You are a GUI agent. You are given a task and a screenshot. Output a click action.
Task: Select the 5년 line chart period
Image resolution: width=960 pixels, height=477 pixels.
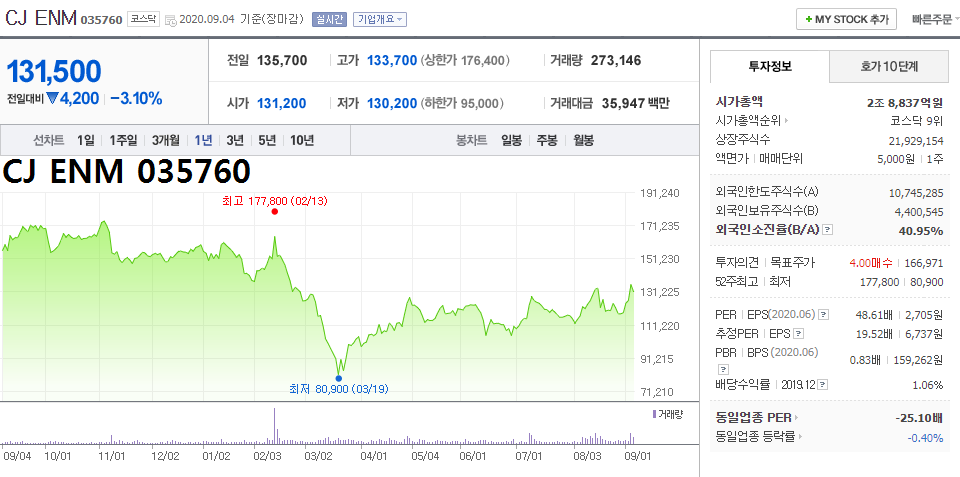click(267, 140)
